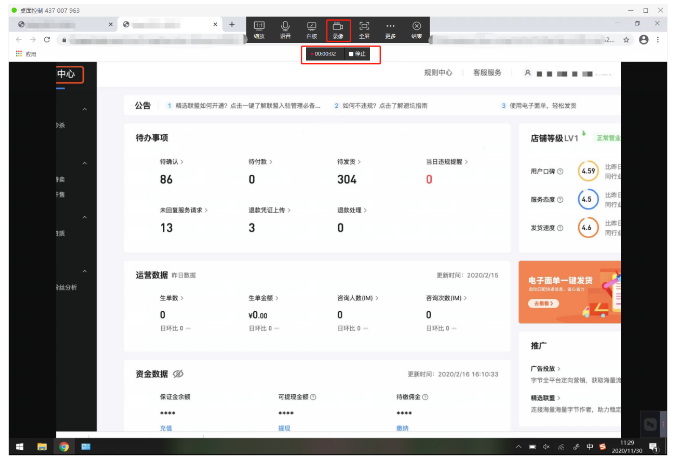Open the 咨询人数(IM) metric link

tap(358, 298)
